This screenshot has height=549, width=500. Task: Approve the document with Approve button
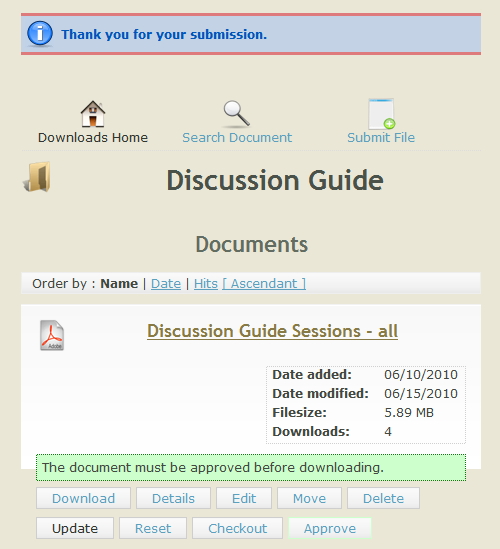coord(330,528)
